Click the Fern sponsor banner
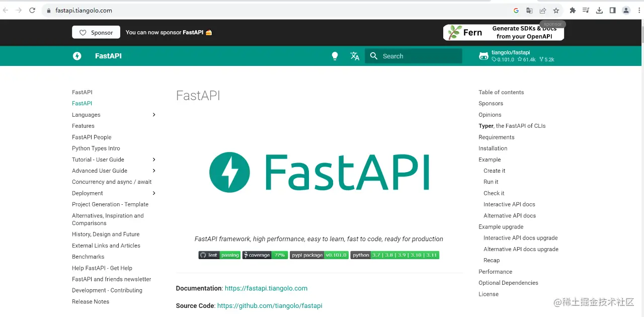The width and height of the screenshot is (644, 317). pos(504,32)
